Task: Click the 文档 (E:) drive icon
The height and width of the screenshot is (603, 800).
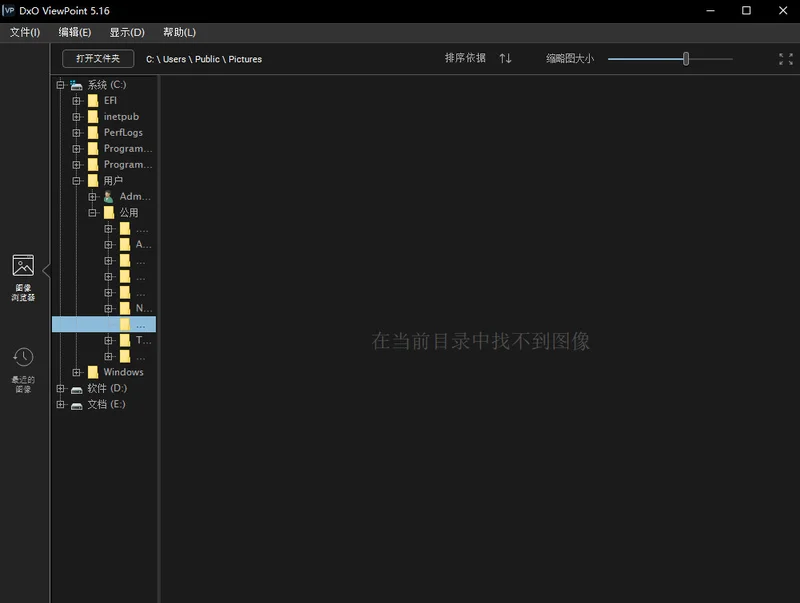Action: 77,405
